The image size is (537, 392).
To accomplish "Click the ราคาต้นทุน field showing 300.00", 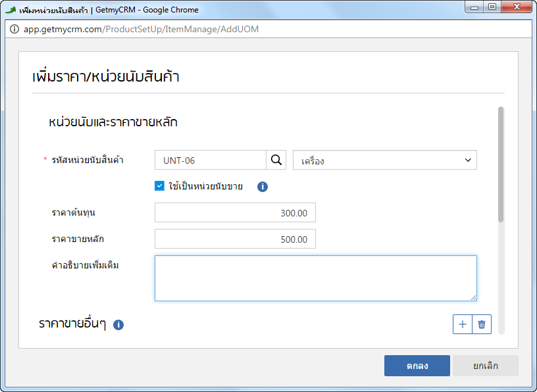I will [x=235, y=212].
